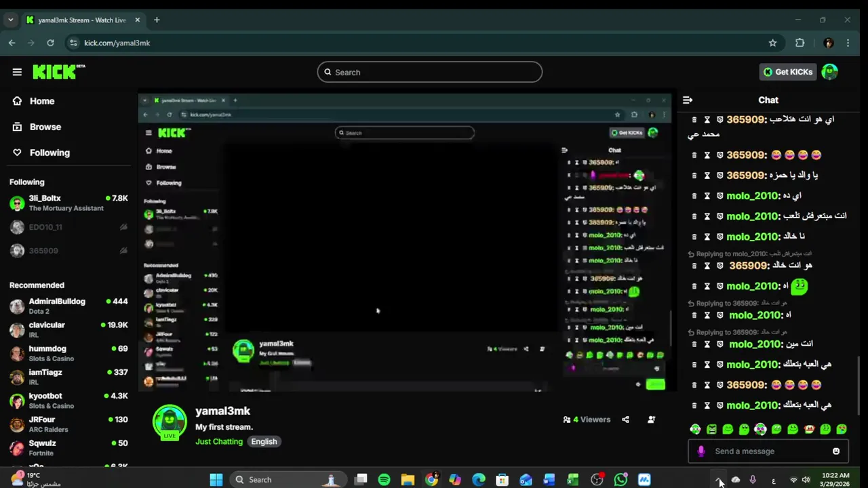Click the KICK logo
Viewport: 868px width, 488px height.
pos(58,72)
